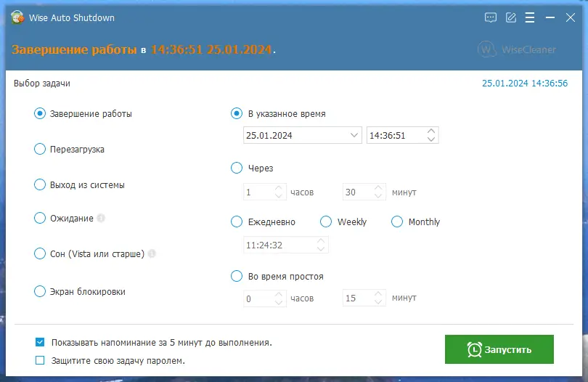Enable Защитите свою задачу паролем checkbox
The height and width of the screenshot is (382, 588).
coord(40,360)
